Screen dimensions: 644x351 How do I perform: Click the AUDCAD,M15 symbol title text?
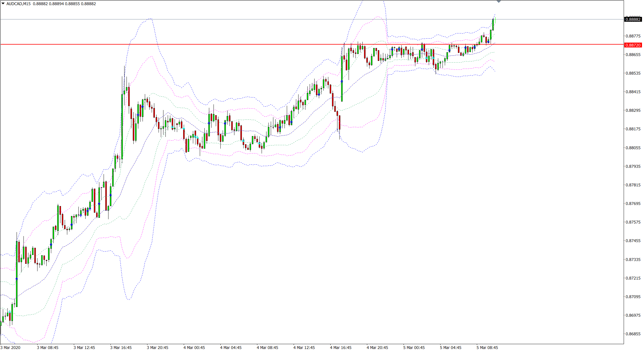[19, 4]
